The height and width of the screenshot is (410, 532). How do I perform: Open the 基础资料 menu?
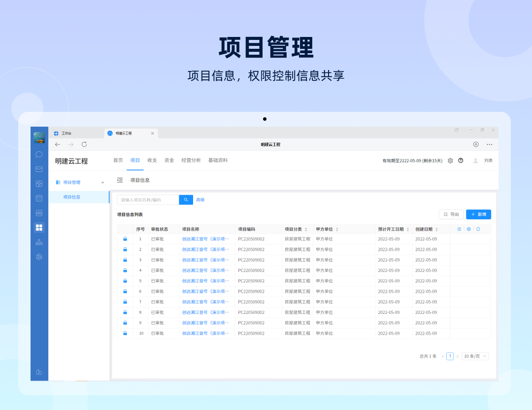click(x=218, y=160)
